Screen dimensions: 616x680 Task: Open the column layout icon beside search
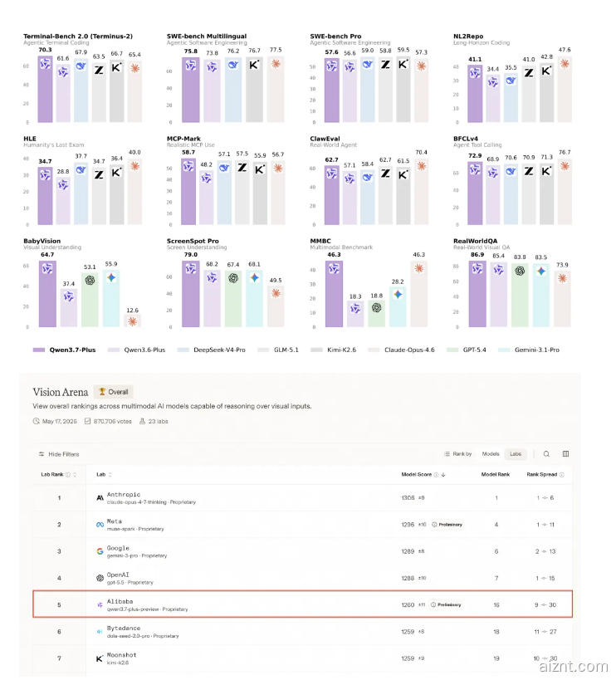[565, 453]
